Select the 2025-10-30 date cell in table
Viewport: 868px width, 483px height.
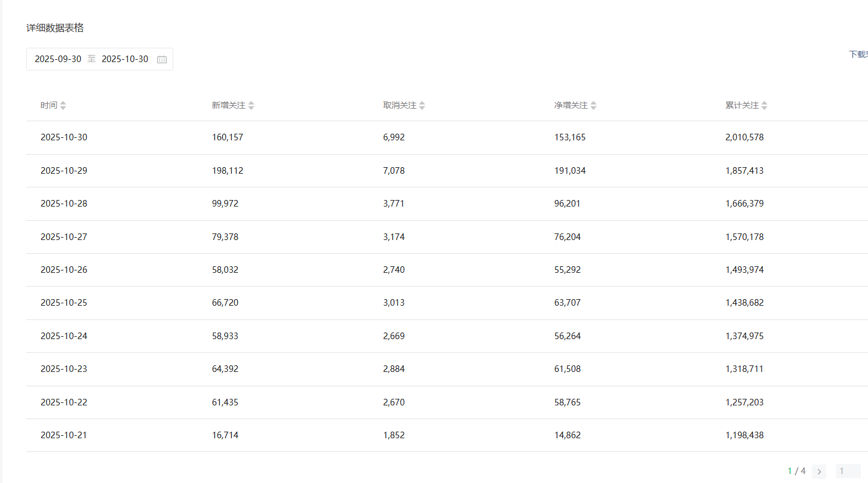64,137
